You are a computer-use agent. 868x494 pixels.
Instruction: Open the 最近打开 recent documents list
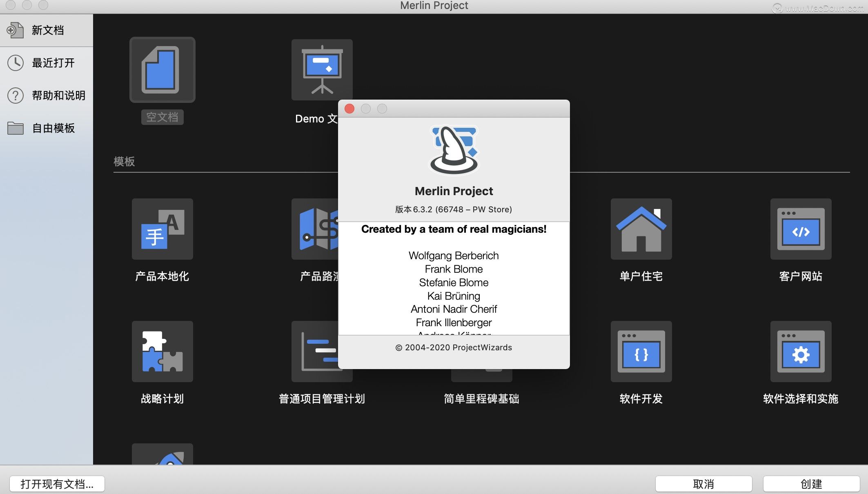point(47,63)
